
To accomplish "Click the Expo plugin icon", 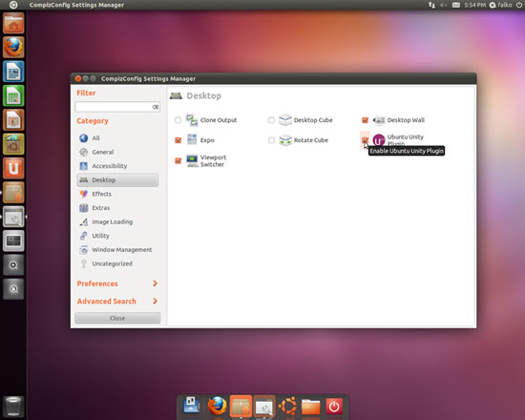I will point(192,139).
